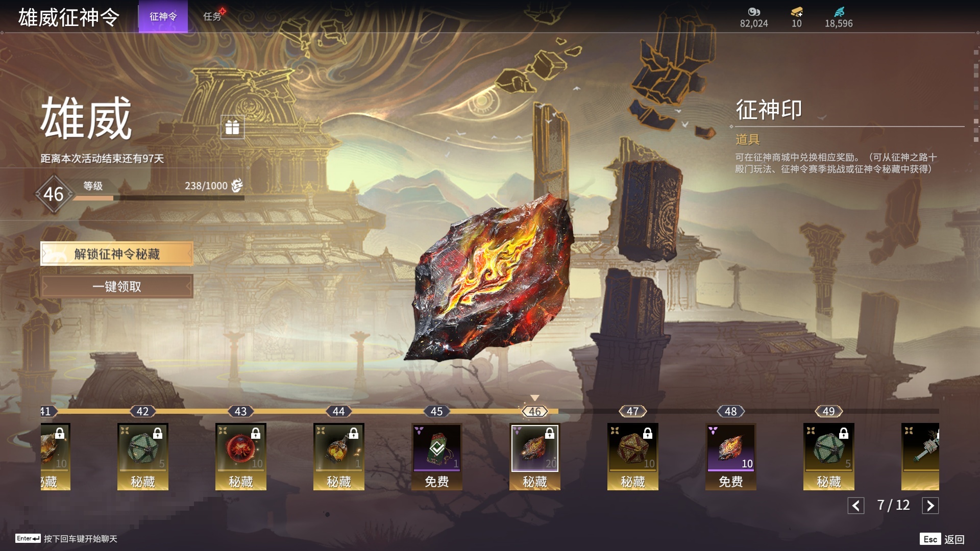Select the level 48 free 征神印 reward
980x551 pixels.
pos(731,457)
